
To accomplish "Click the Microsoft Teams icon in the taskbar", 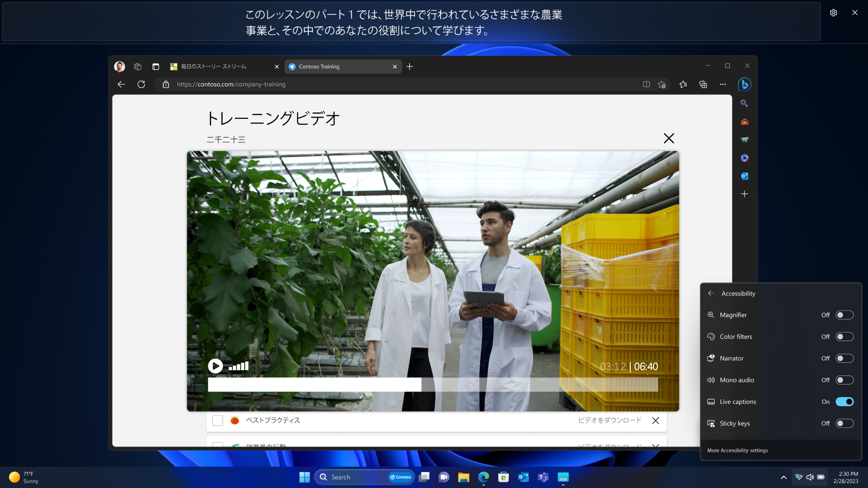I will (x=542, y=477).
